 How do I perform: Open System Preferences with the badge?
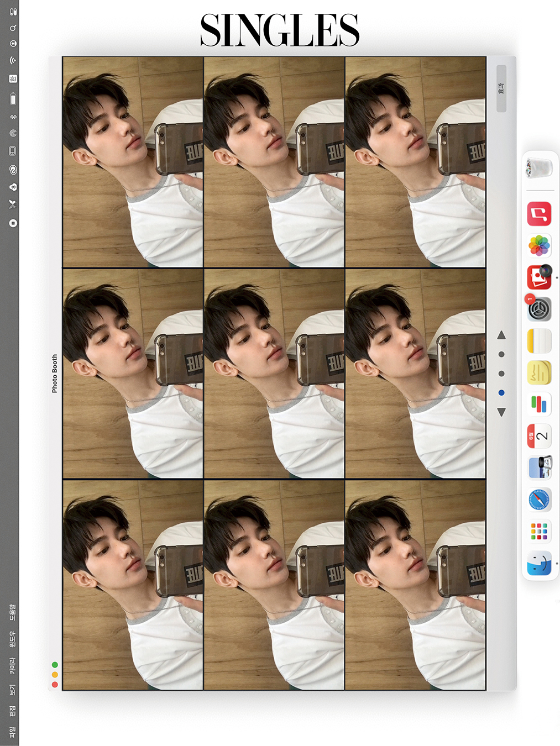[539, 309]
